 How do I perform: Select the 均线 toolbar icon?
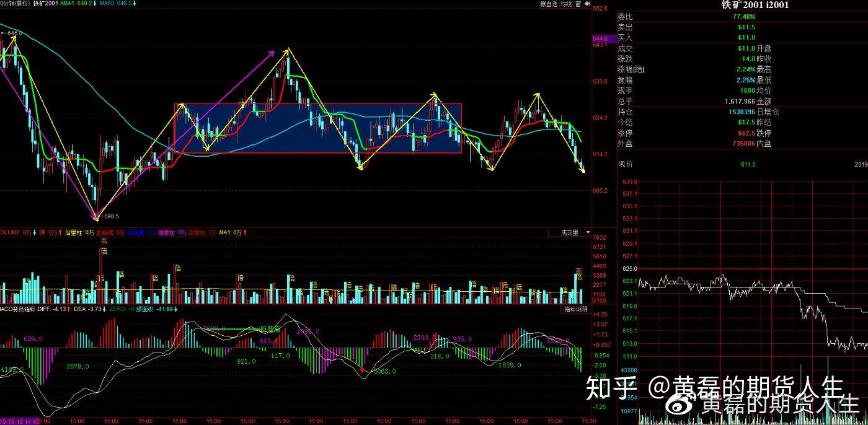565,4
